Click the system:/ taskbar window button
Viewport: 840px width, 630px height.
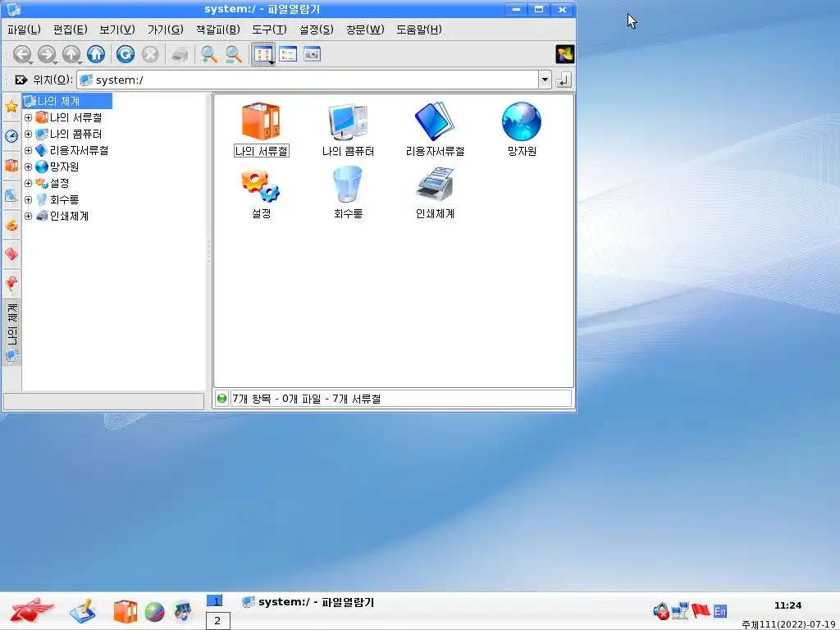tap(308, 602)
